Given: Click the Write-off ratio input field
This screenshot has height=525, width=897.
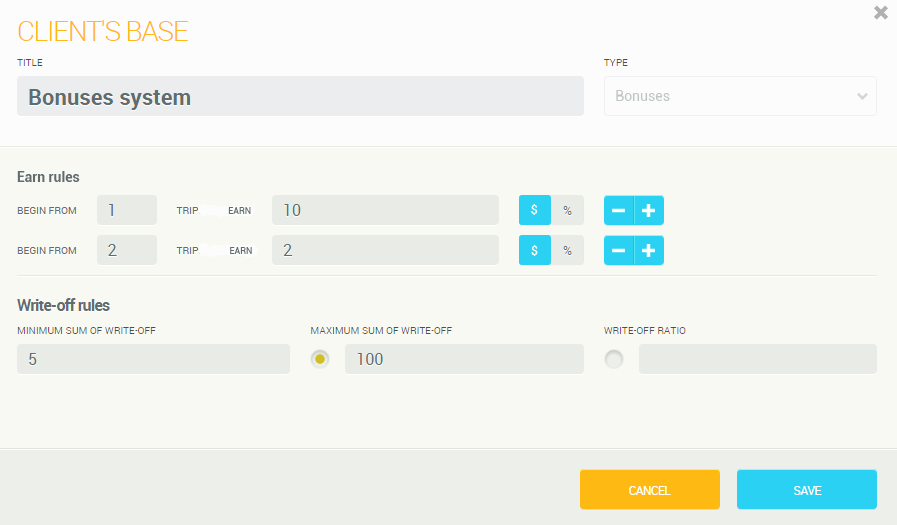Looking at the screenshot, I should coord(757,359).
